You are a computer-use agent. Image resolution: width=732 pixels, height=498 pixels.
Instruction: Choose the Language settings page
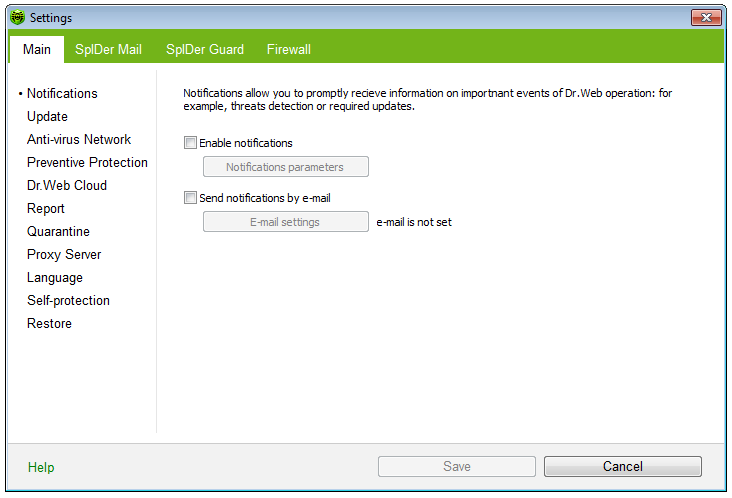point(55,277)
